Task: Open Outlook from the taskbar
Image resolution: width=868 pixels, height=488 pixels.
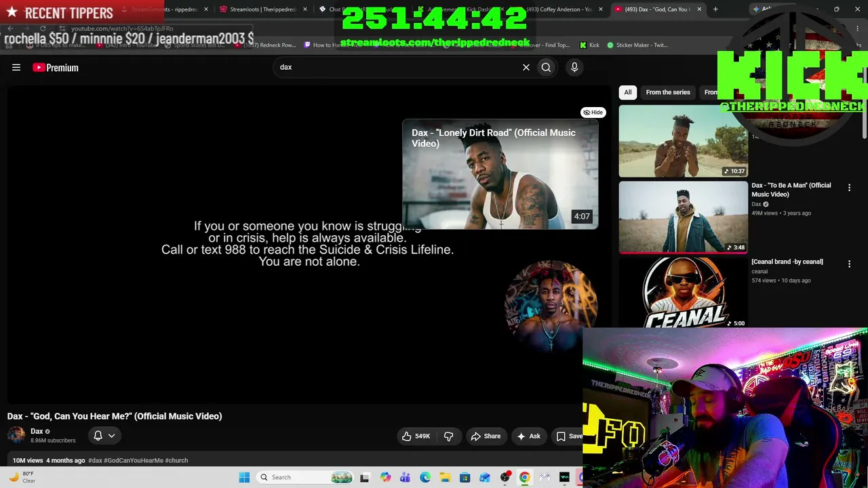Action: click(x=484, y=477)
